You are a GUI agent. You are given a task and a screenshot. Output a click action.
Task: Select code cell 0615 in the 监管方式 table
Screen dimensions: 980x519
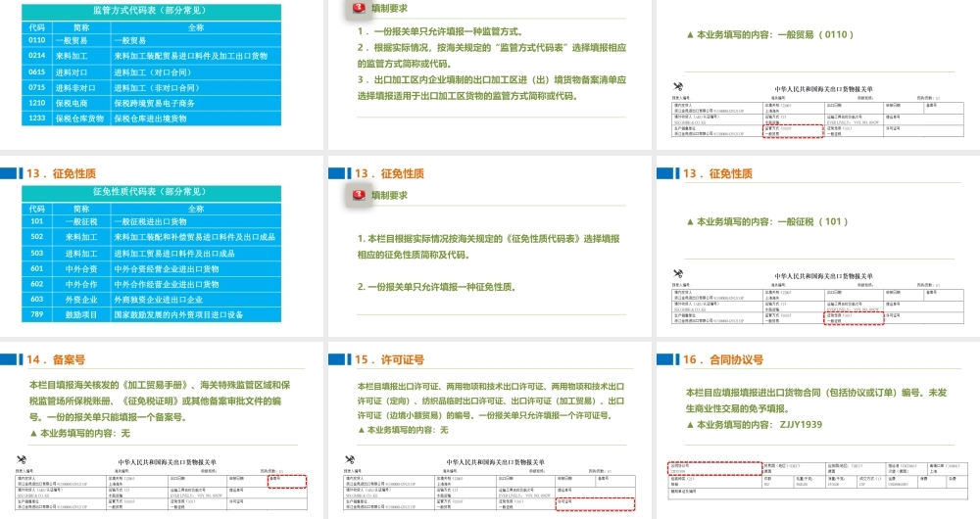[x=37, y=71]
